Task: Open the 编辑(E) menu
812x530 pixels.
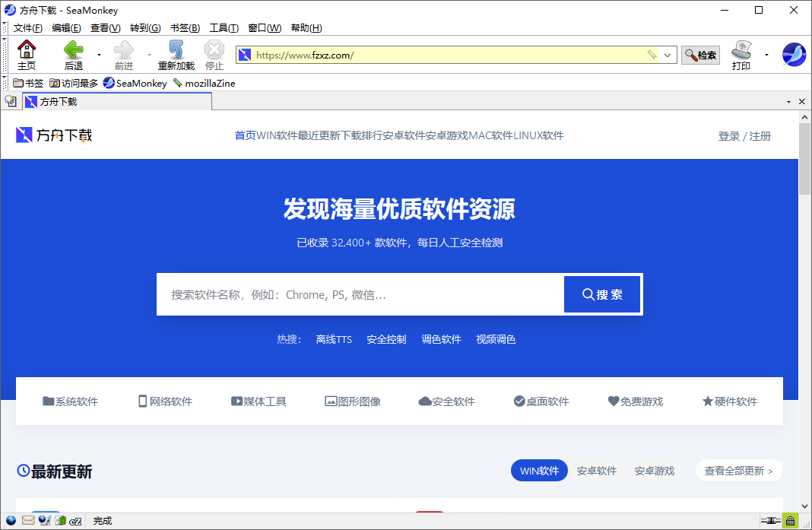Action: (x=66, y=28)
